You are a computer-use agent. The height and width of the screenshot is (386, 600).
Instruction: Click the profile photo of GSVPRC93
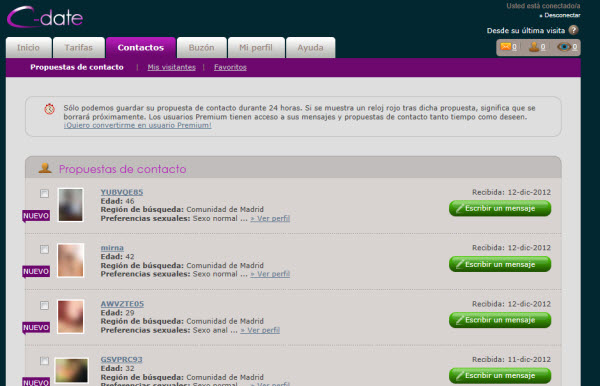[x=72, y=370]
